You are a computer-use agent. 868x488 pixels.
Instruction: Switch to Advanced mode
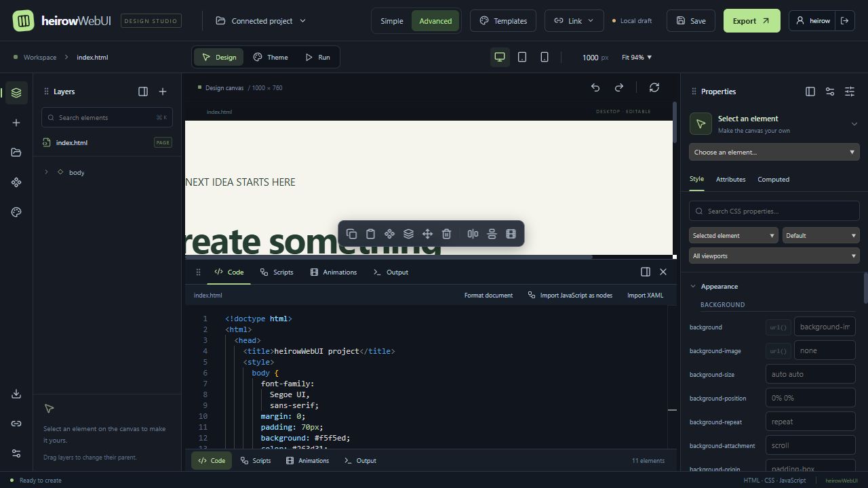tap(435, 21)
